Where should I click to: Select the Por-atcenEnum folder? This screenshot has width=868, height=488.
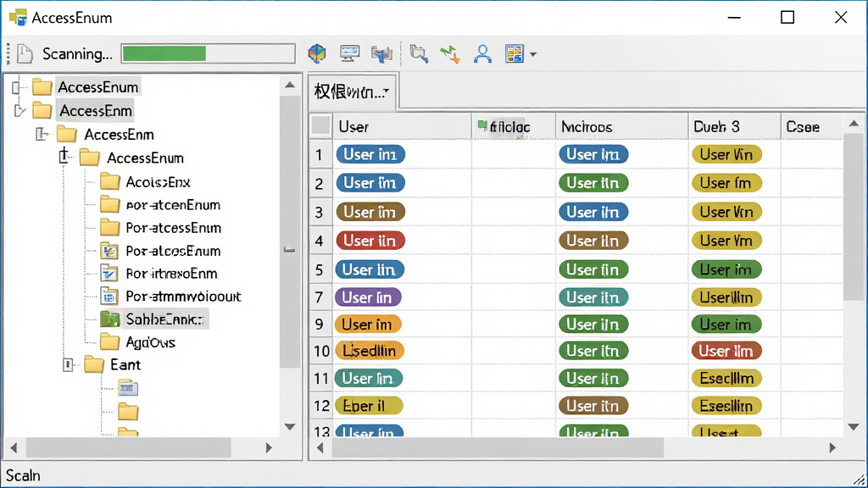tap(160, 205)
